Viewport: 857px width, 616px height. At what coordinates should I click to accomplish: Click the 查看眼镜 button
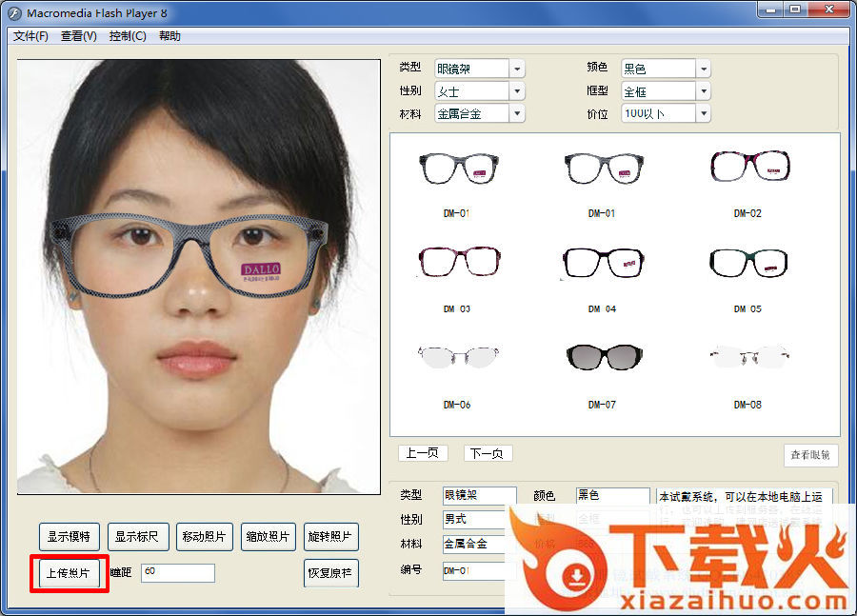[x=810, y=455]
